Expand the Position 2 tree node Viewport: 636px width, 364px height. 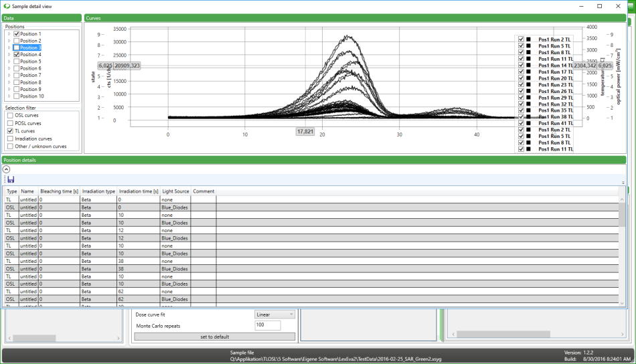(9, 41)
